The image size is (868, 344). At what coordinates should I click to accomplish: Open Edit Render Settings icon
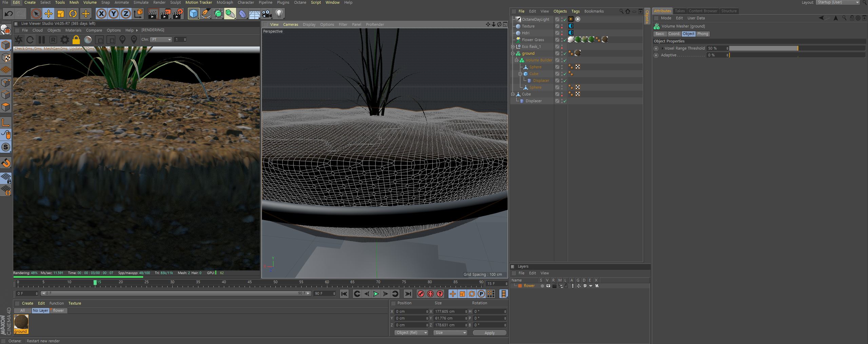[x=178, y=14]
